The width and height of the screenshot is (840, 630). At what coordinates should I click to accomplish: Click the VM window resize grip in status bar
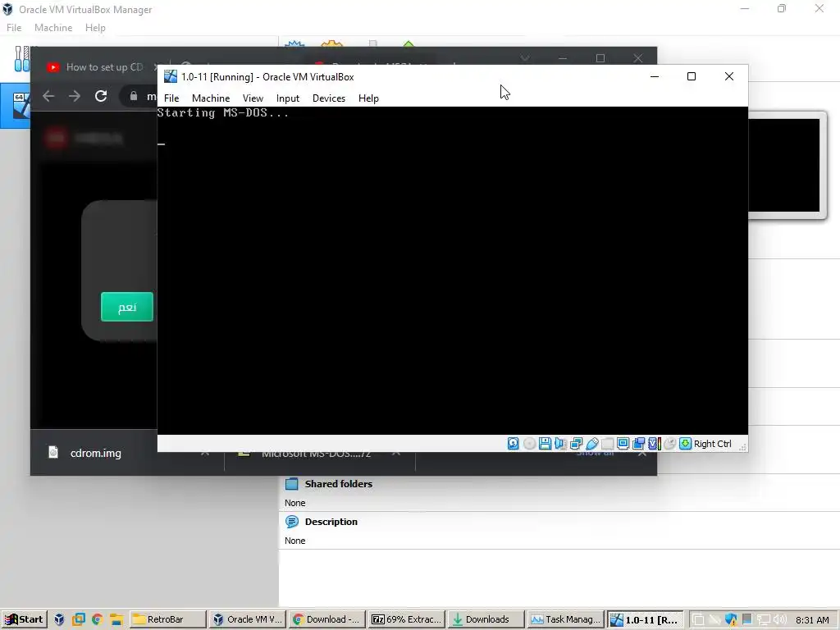(x=742, y=447)
